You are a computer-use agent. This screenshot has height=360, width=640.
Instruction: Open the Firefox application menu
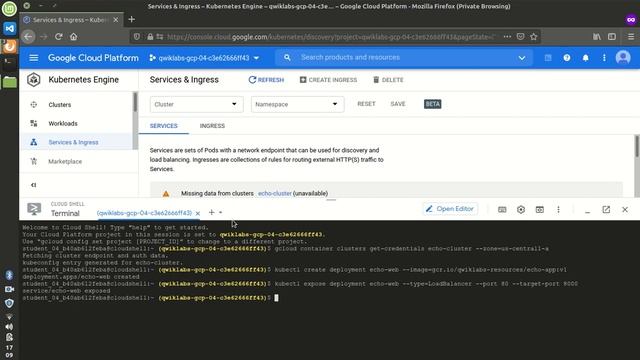point(631,37)
